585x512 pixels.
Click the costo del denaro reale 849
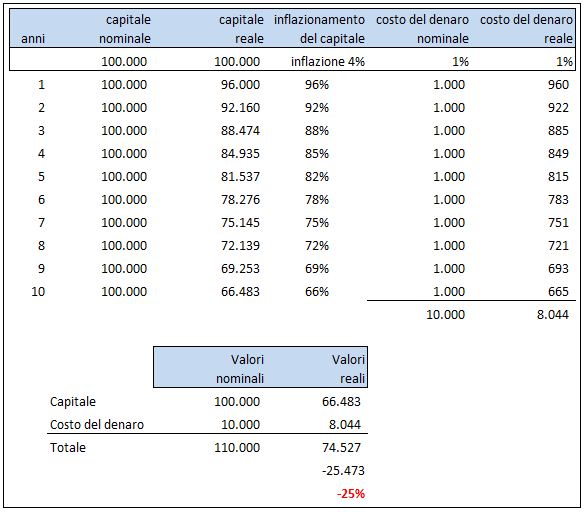[558, 154]
